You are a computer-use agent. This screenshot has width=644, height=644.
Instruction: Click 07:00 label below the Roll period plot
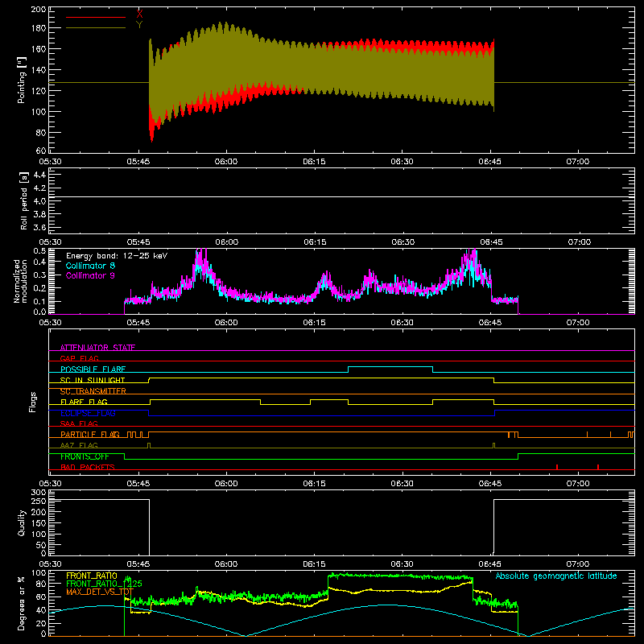(579, 242)
